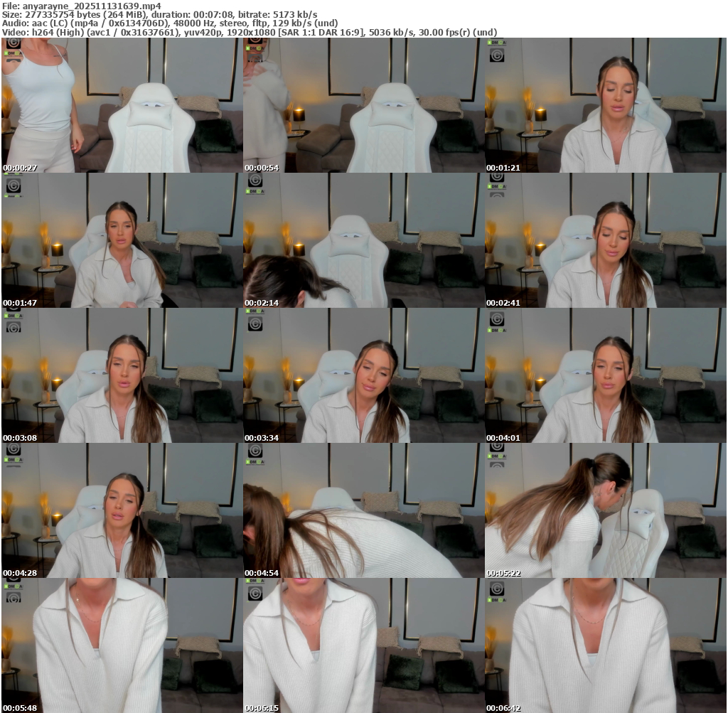Open the thumbnail at 00:02:41
The height and width of the screenshot is (713, 728).
click(606, 240)
